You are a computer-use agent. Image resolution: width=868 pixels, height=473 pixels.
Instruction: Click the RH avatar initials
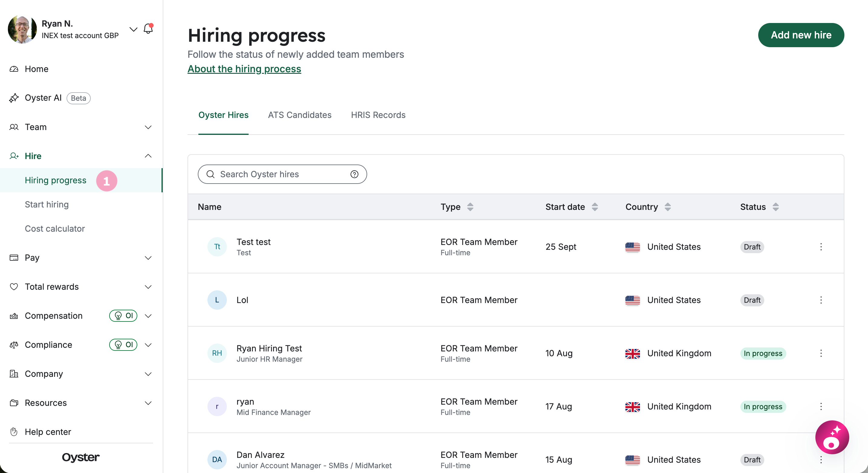pos(217,354)
